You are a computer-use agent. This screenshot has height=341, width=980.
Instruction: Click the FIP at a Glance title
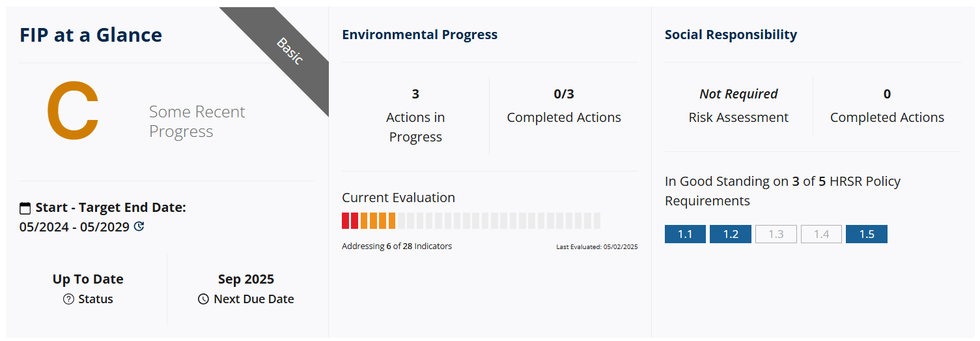pos(91,35)
